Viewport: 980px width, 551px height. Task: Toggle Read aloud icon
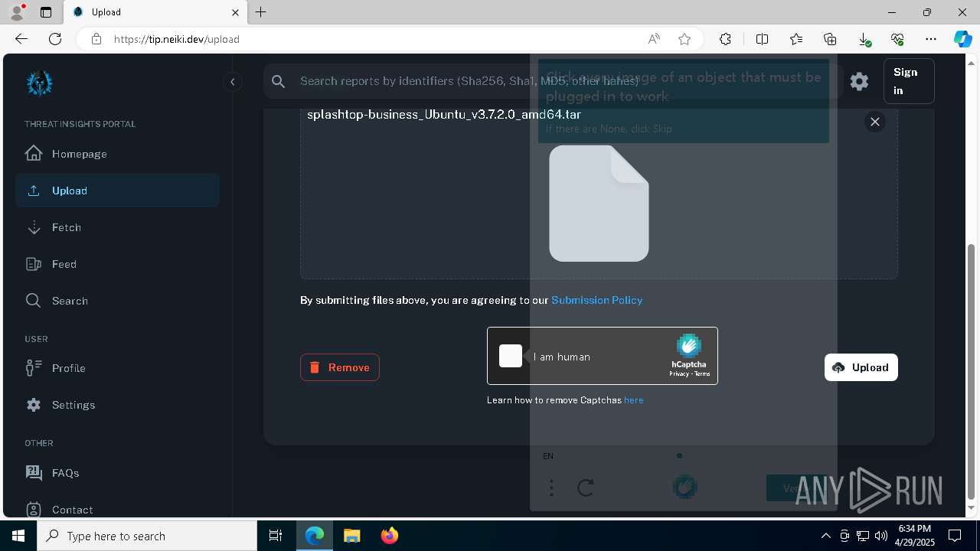[x=654, y=39]
